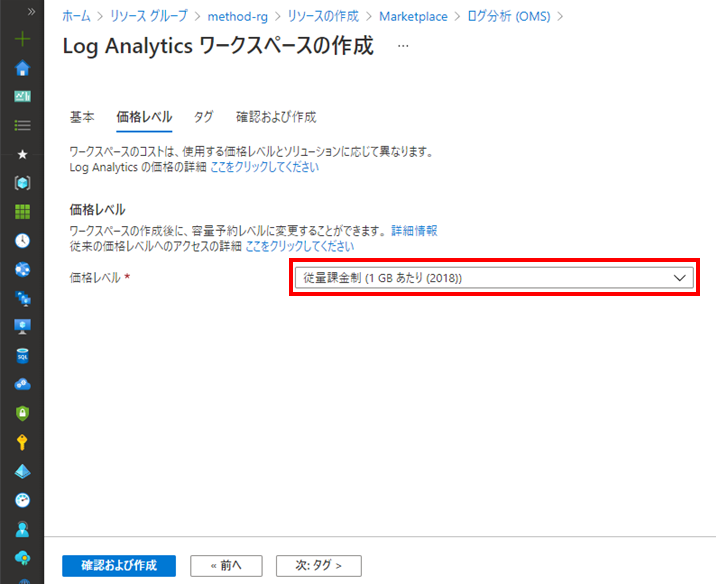Open the Dashboard chart icon
Viewport: 716px width, 584px height.
(22, 96)
